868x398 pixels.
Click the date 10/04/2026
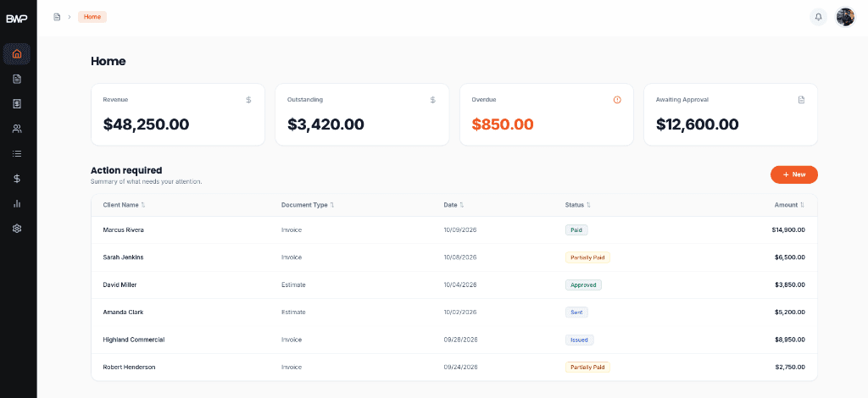(460, 285)
